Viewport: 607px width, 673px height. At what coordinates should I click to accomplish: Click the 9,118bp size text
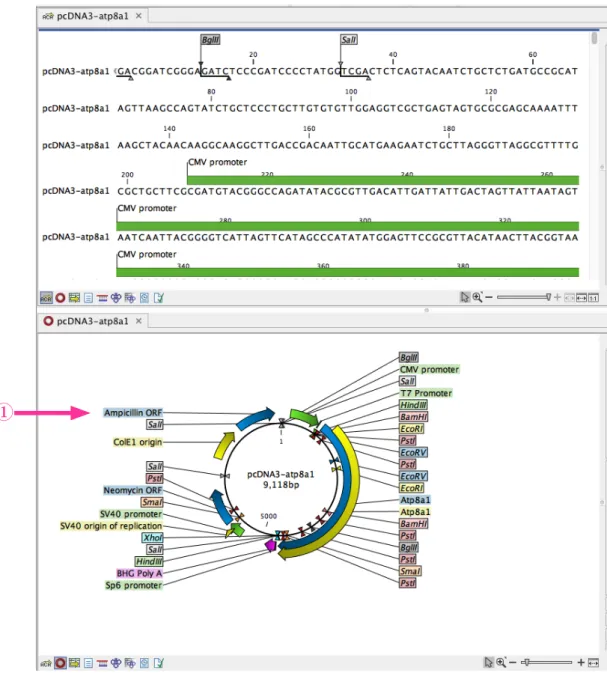281,485
